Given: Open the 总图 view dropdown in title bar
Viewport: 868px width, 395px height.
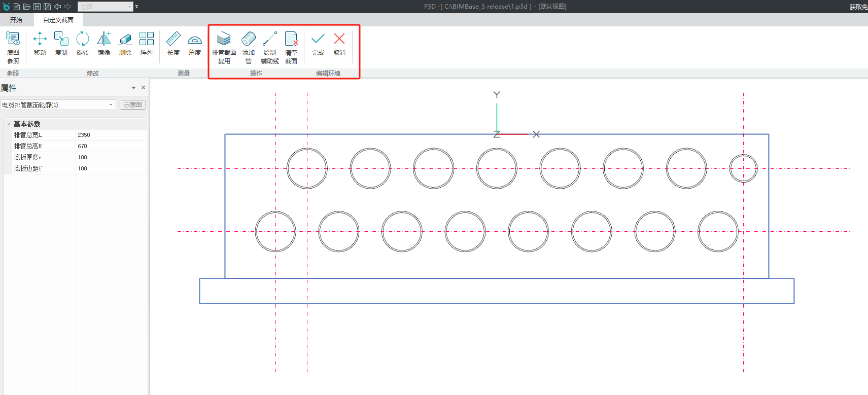Looking at the screenshot, I should tap(106, 7).
